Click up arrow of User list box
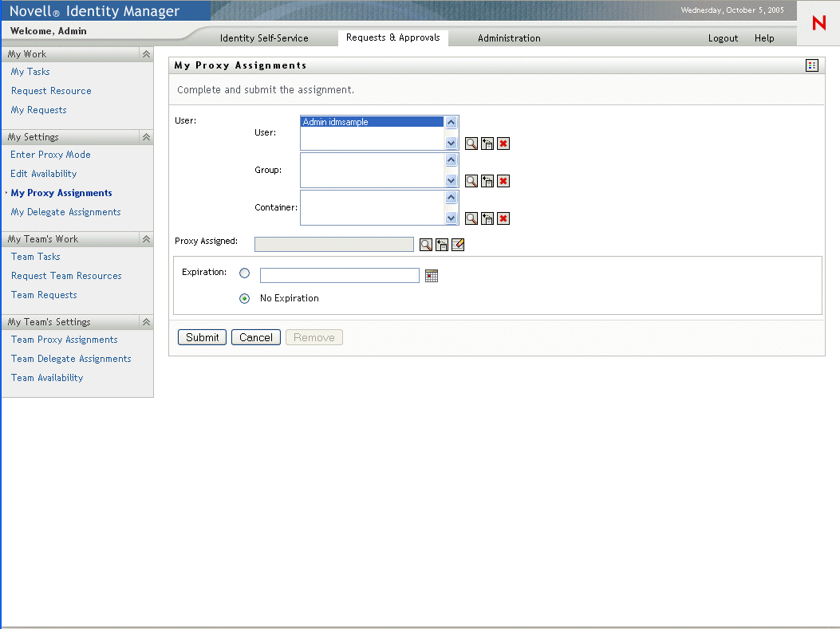Screen dimensions: 840x629 point(451,123)
